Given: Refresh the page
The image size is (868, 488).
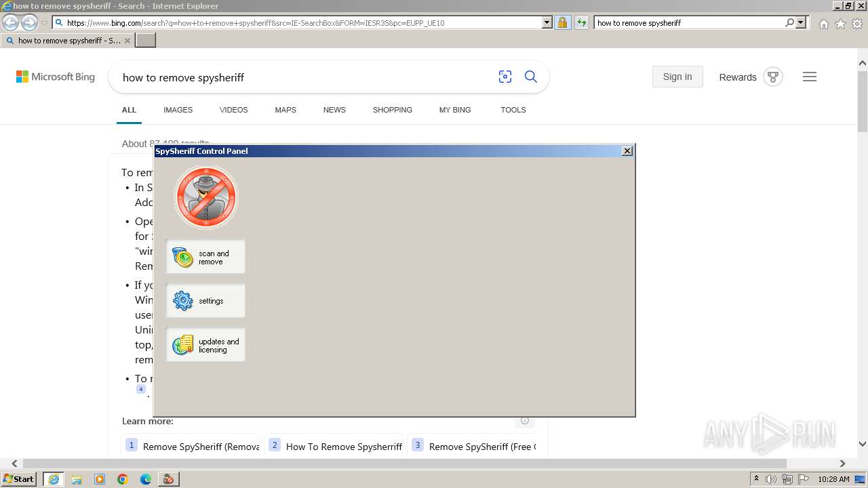Looking at the screenshot, I should click(582, 22).
